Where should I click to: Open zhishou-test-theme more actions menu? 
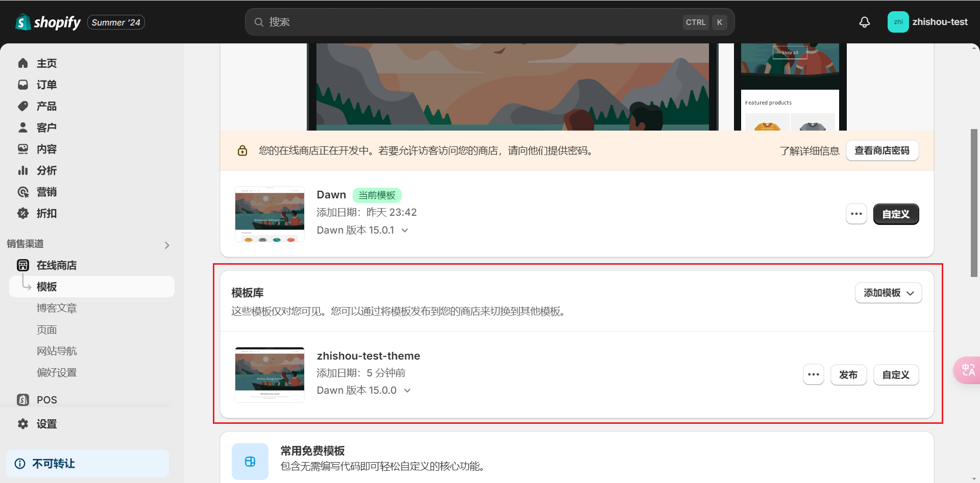[814, 375]
